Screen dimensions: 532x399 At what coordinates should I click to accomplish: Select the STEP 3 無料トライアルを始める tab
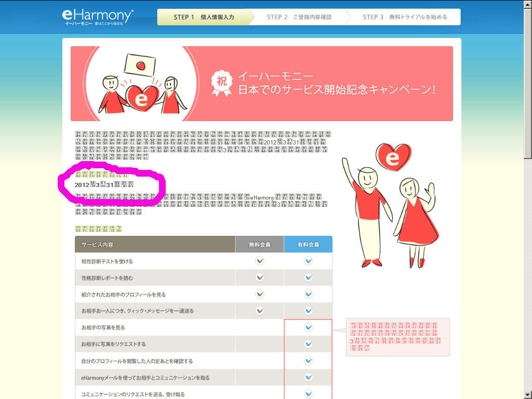(x=404, y=17)
